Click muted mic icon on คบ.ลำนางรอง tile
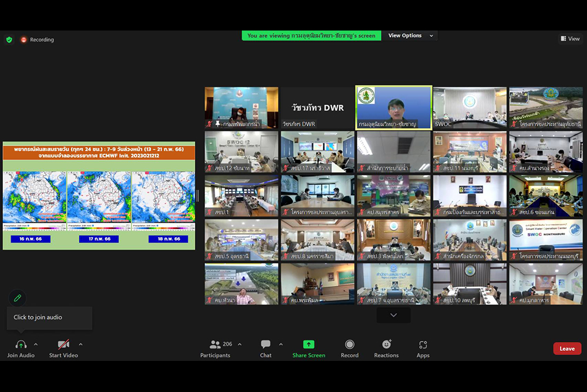This screenshot has width=587, height=392. (x=514, y=168)
